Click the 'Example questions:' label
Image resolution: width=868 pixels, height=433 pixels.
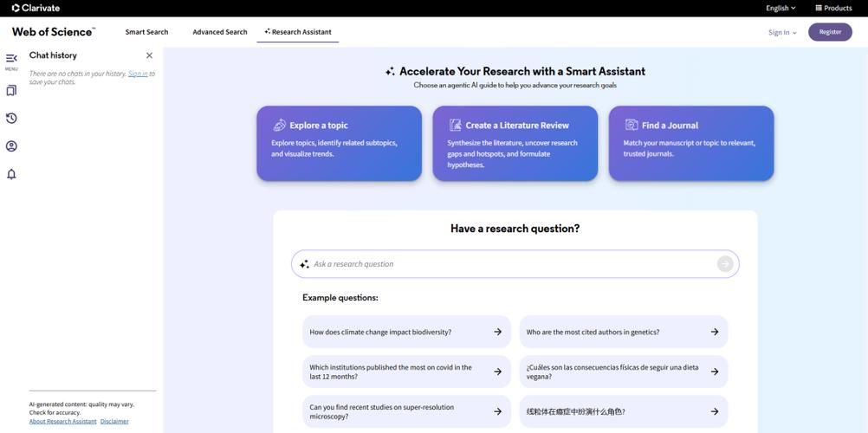coord(340,298)
